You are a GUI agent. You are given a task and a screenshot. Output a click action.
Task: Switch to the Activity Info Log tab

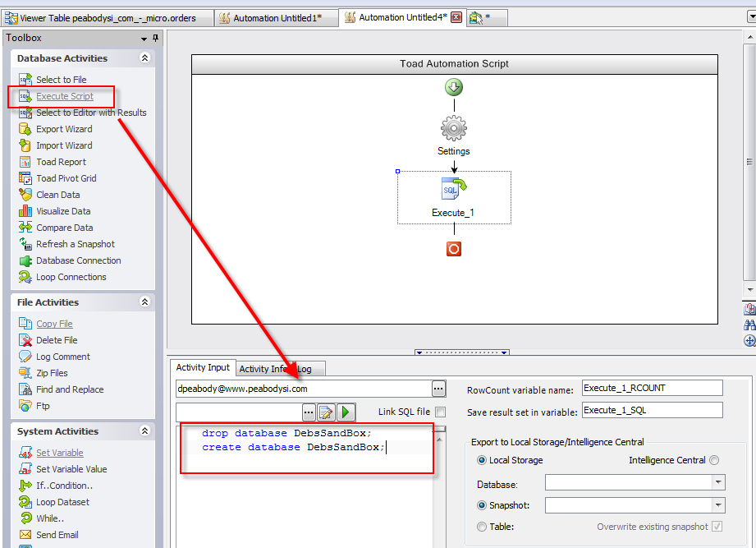[x=278, y=367]
